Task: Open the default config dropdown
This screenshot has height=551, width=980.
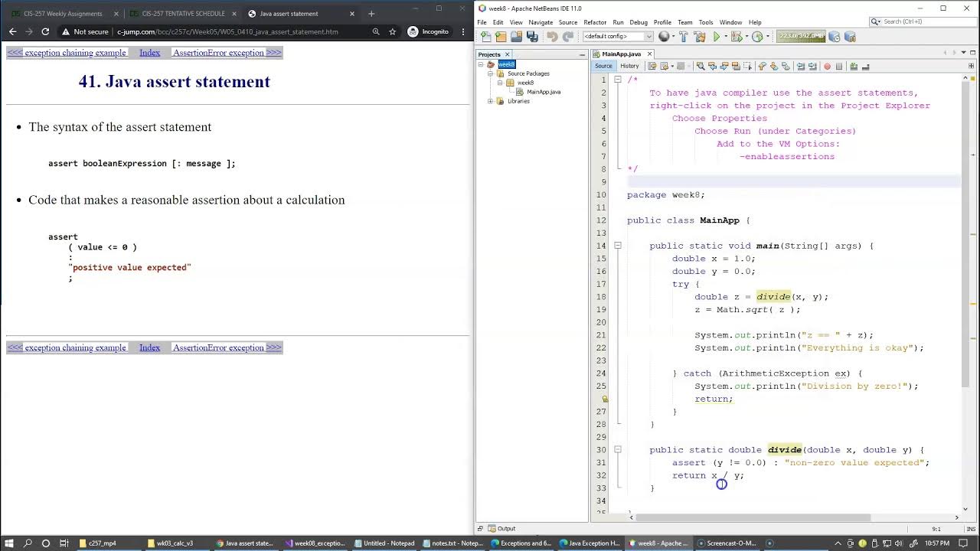Action: (x=617, y=37)
